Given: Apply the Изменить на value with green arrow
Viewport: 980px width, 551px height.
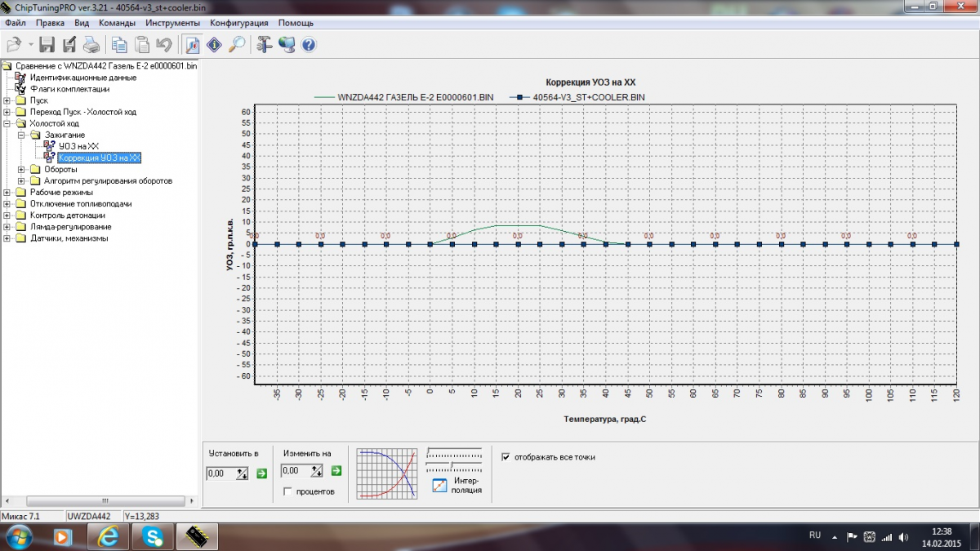Looking at the screenshot, I should (336, 470).
